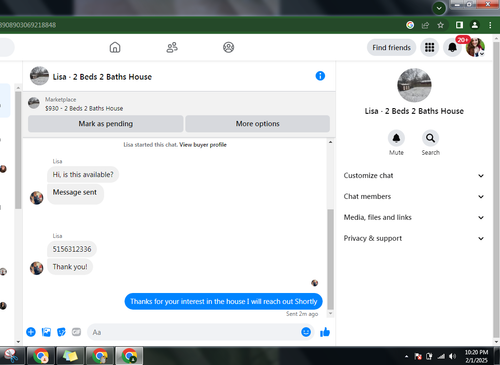The height and width of the screenshot is (365, 500).
Task: Click volume speaker icon in system tray
Action: (452, 357)
